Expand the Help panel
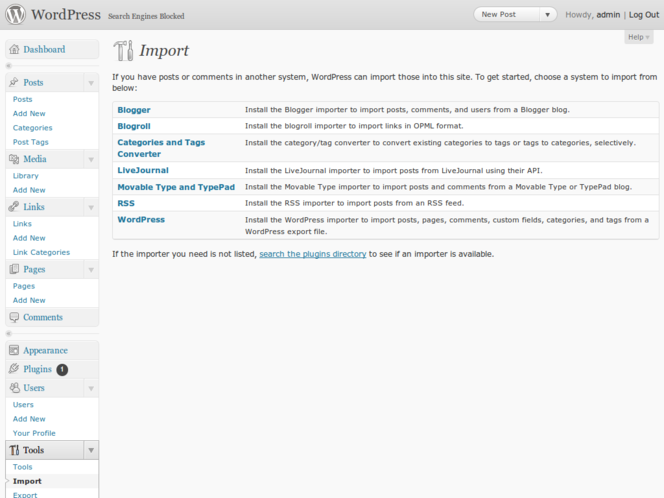The image size is (664, 498). click(638, 37)
